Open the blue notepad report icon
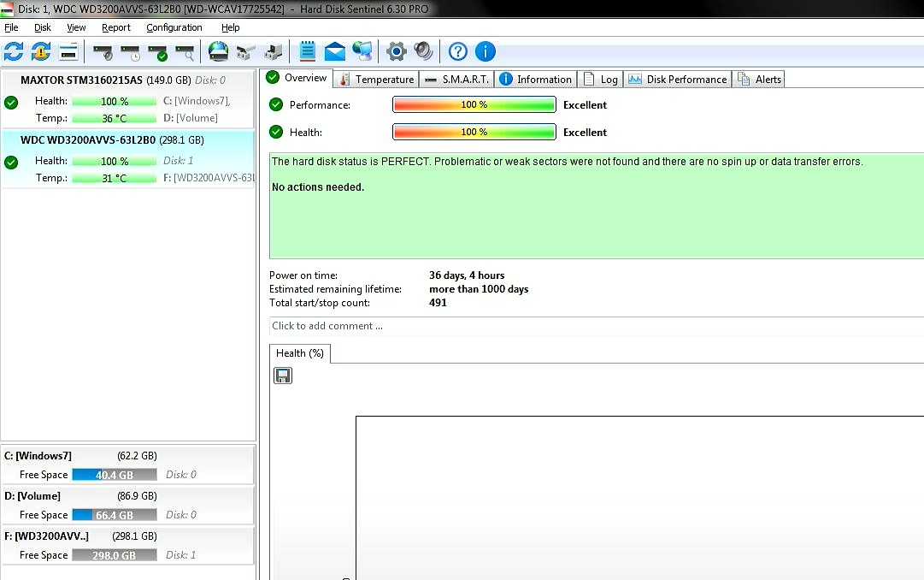 [307, 51]
